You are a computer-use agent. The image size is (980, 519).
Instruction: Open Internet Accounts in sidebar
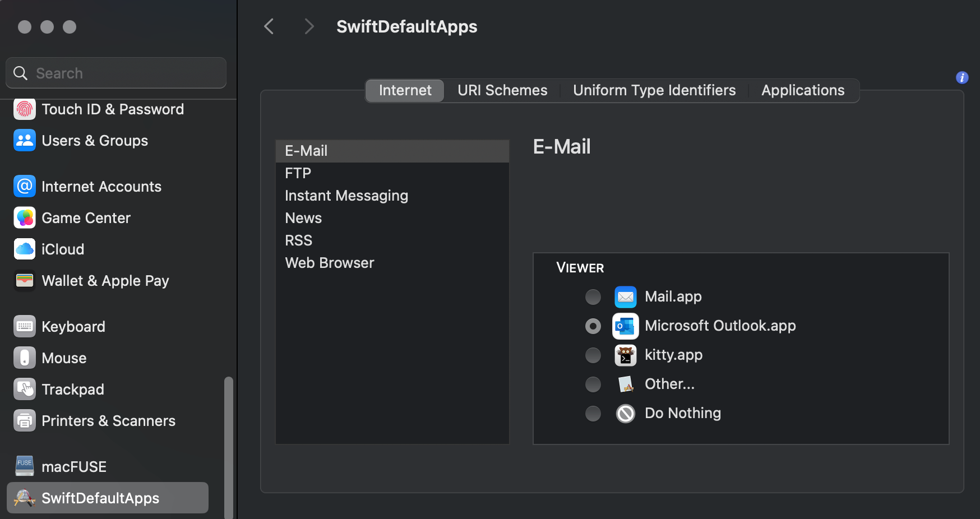[x=101, y=187]
